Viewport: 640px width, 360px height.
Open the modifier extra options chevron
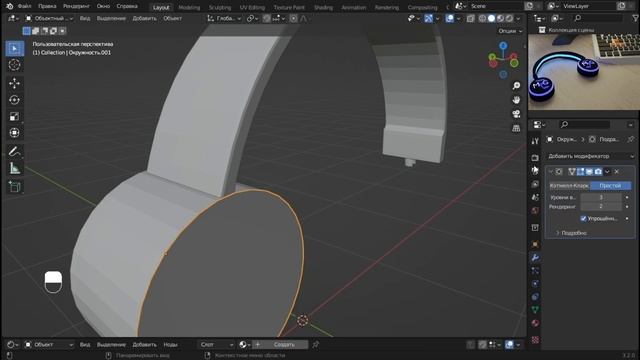click(607, 172)
